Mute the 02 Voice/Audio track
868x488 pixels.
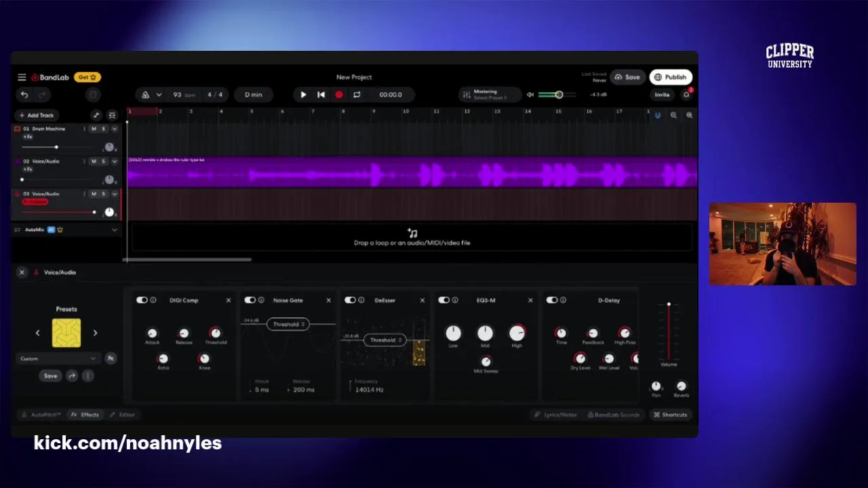point(94,161)
